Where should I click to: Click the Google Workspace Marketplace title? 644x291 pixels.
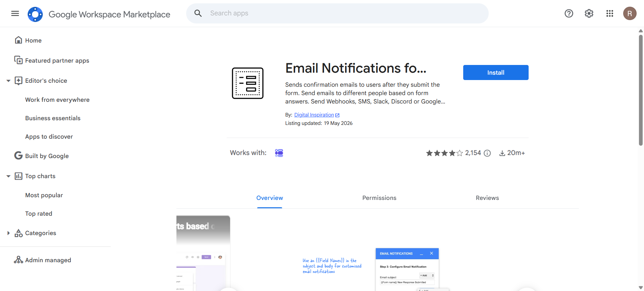coord(109,14)
